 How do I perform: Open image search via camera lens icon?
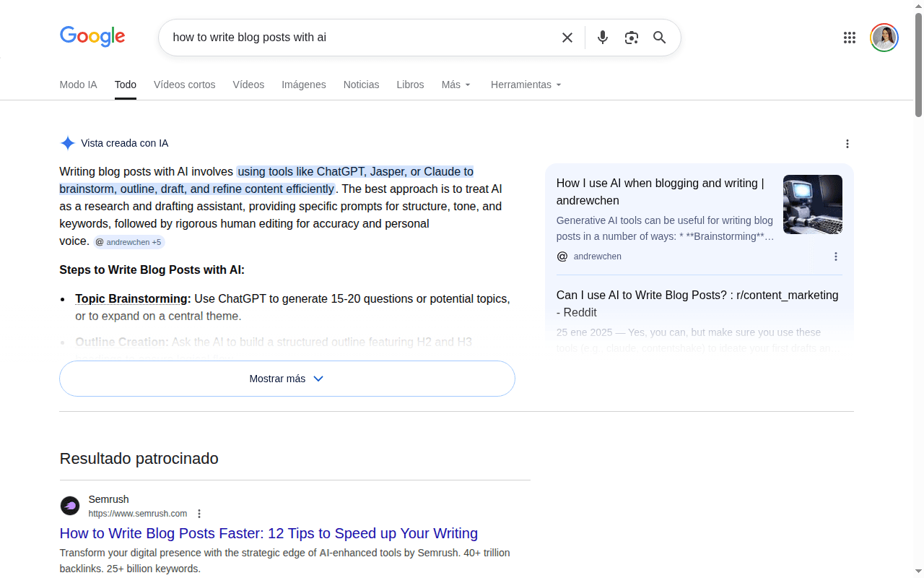632,38
